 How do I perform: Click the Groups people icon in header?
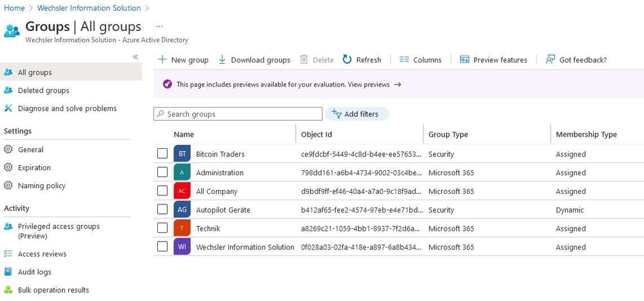point(12,31)
